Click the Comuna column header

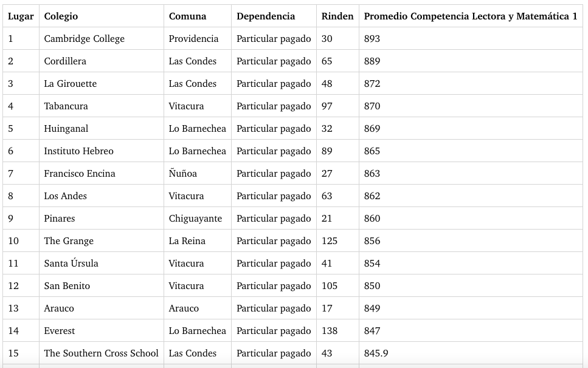[x=187, y=16]
